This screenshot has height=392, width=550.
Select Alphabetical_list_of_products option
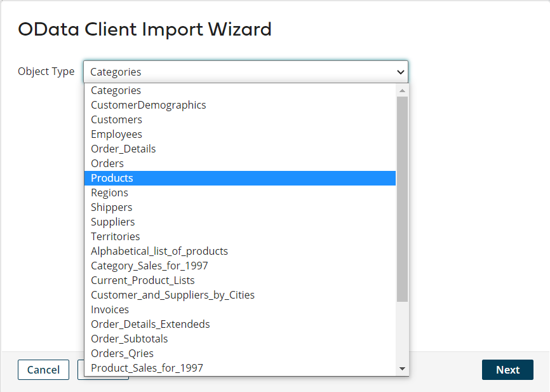[159, 251]
